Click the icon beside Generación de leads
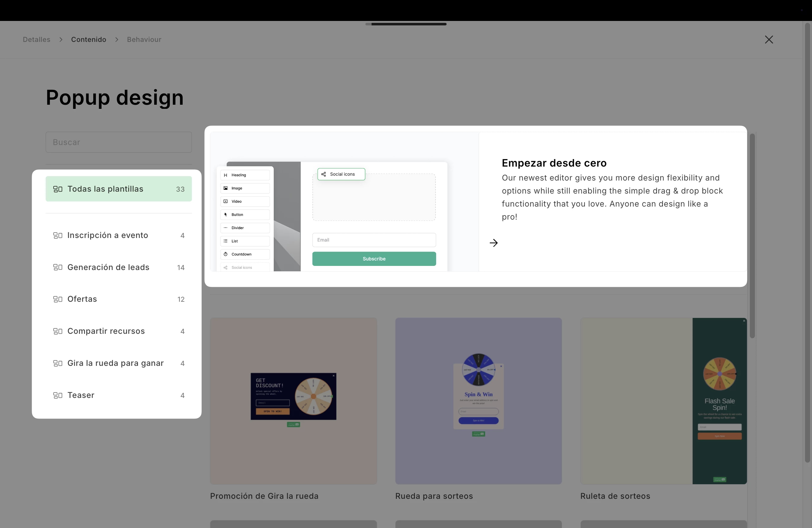This screenshot has width=812, height=528. 58,267
